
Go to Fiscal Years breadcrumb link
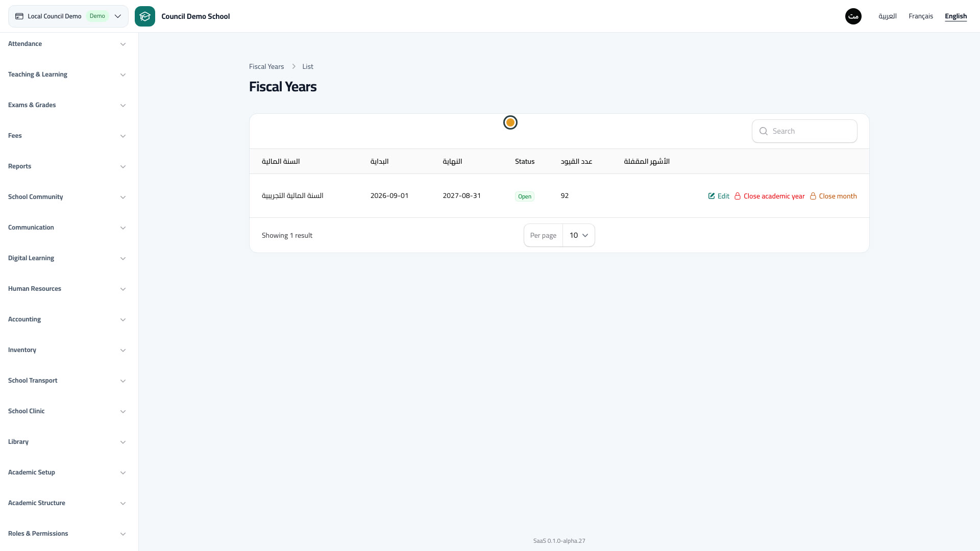pos(266,66)
